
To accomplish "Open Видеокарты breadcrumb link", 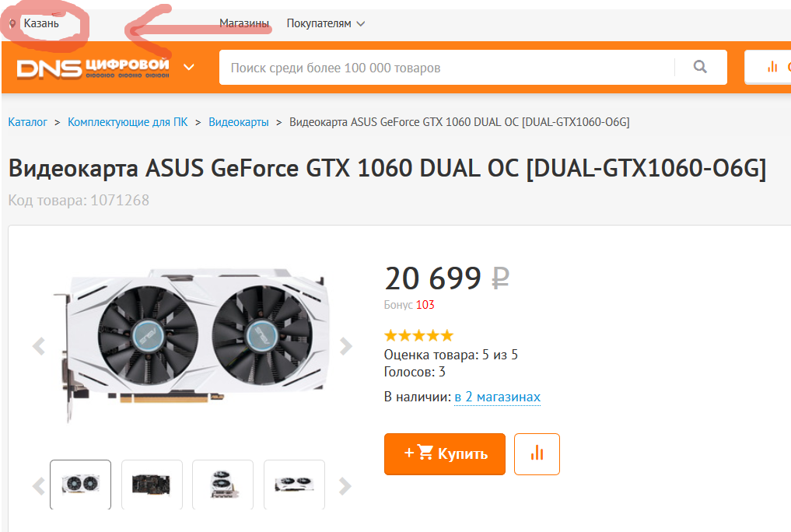I will [239, 122].
